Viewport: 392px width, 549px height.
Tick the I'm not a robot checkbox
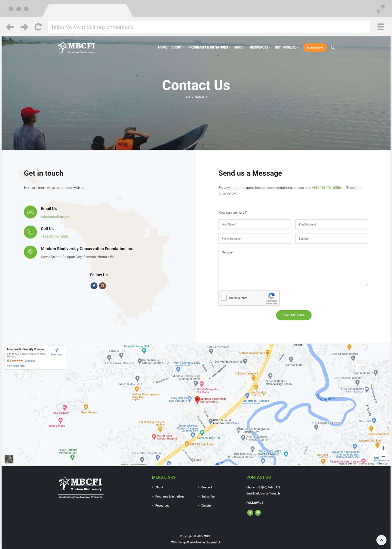pyautogui.click(x=224, y=298)
